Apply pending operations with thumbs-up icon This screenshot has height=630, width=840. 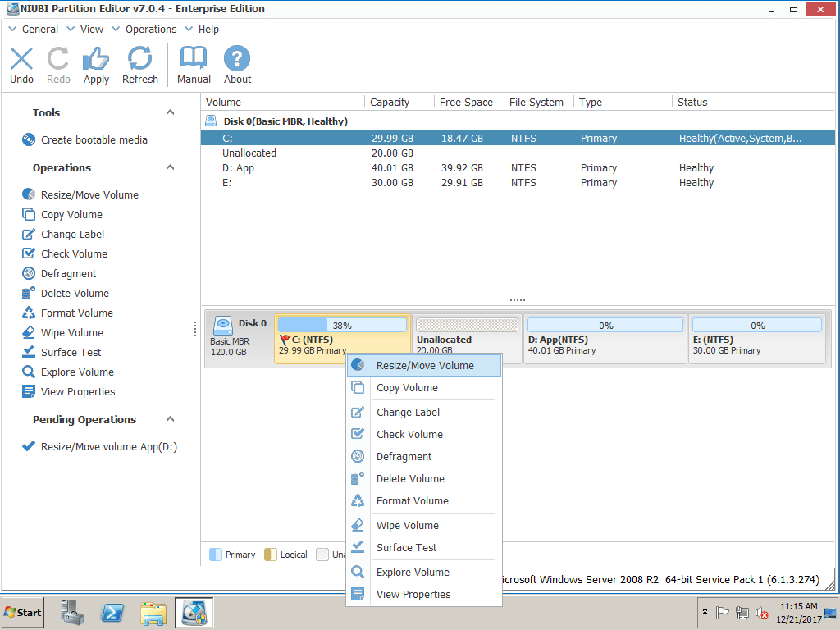click(x=96, y=58)
